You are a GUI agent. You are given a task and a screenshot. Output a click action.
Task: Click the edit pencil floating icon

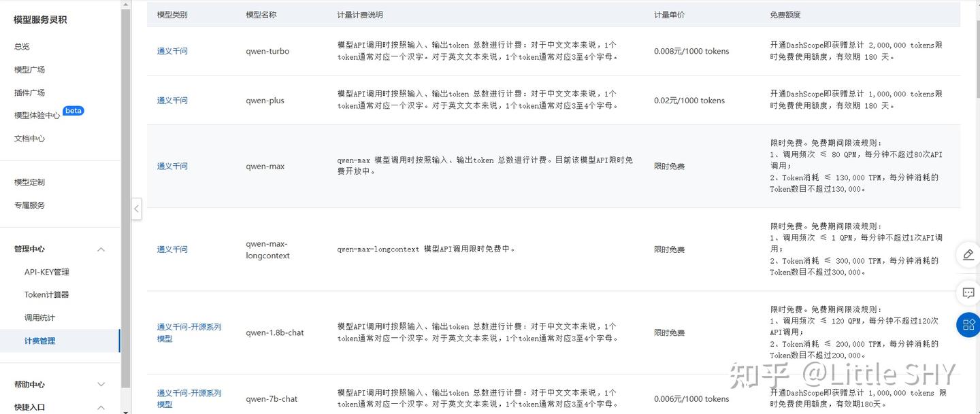tap(968, 254)
